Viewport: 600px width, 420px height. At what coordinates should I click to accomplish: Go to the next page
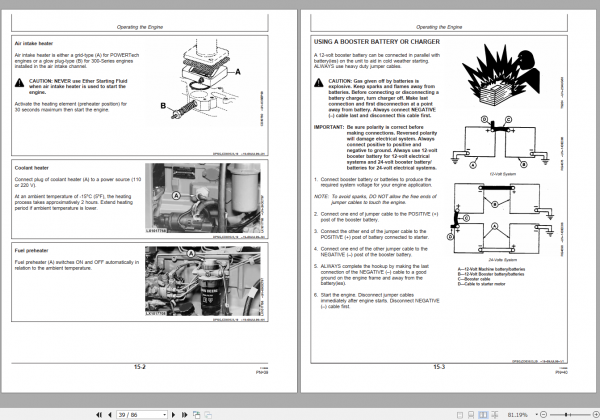tap(173, 415)
